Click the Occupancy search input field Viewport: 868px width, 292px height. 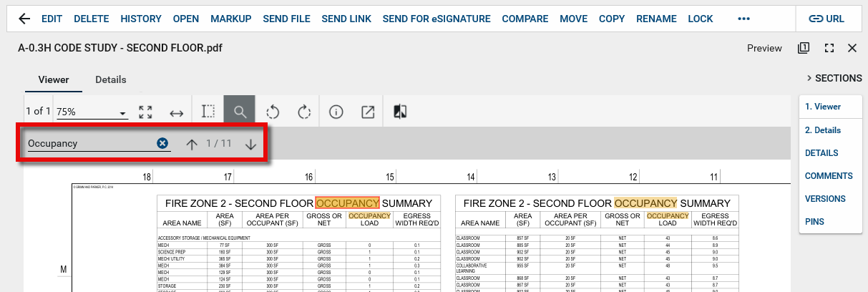(x=89, y=143)
